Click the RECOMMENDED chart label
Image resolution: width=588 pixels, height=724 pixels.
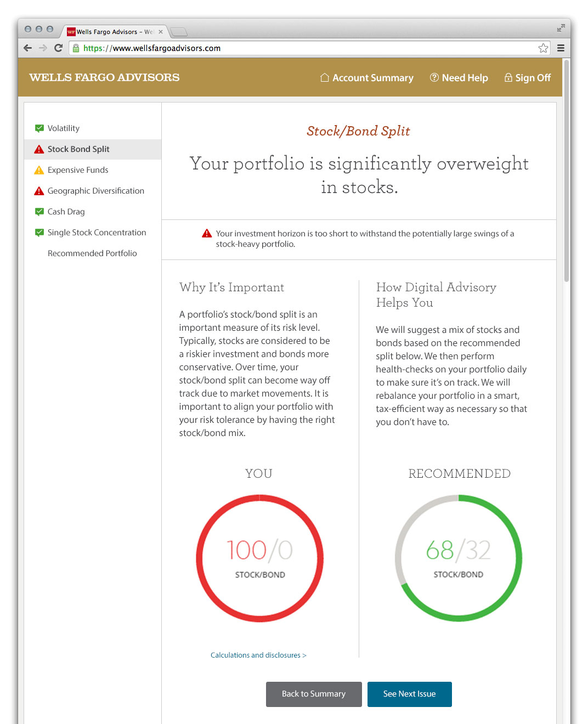460,473
